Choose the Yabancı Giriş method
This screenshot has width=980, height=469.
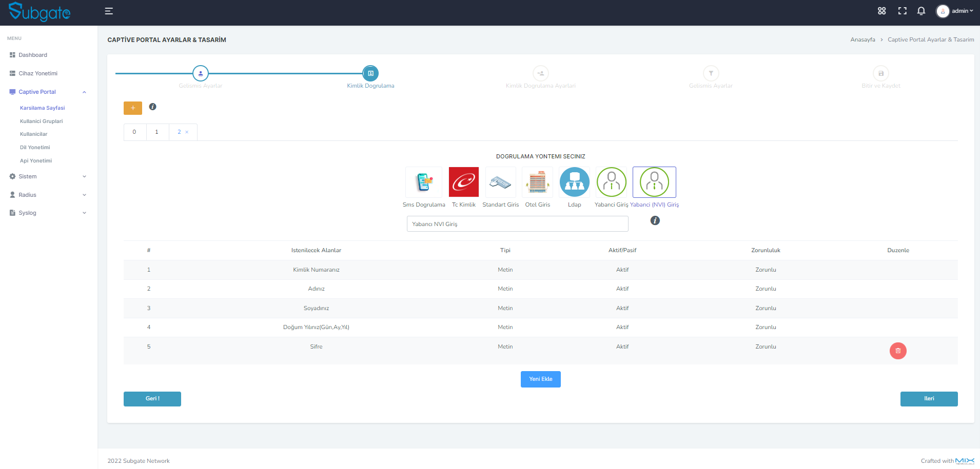pos(611,182)
